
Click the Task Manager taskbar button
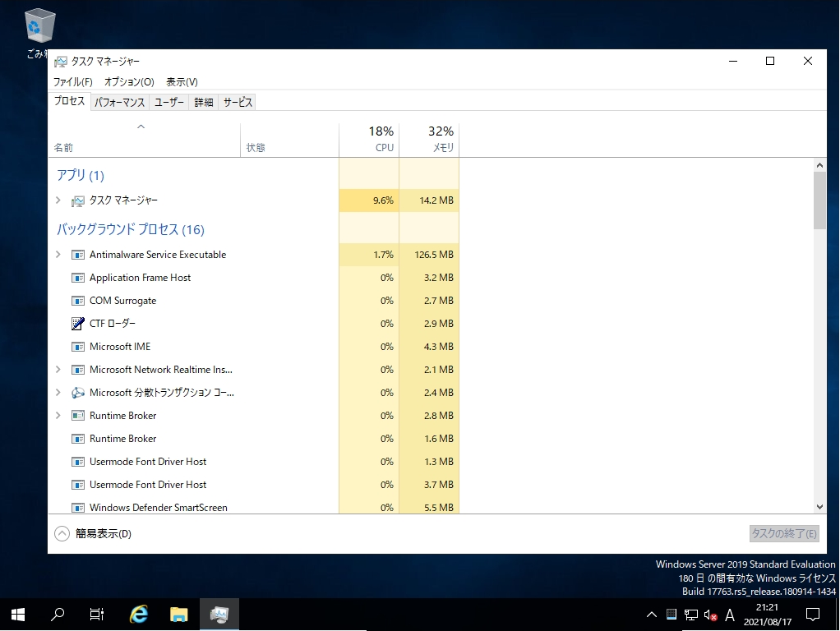tap(219, 615)
